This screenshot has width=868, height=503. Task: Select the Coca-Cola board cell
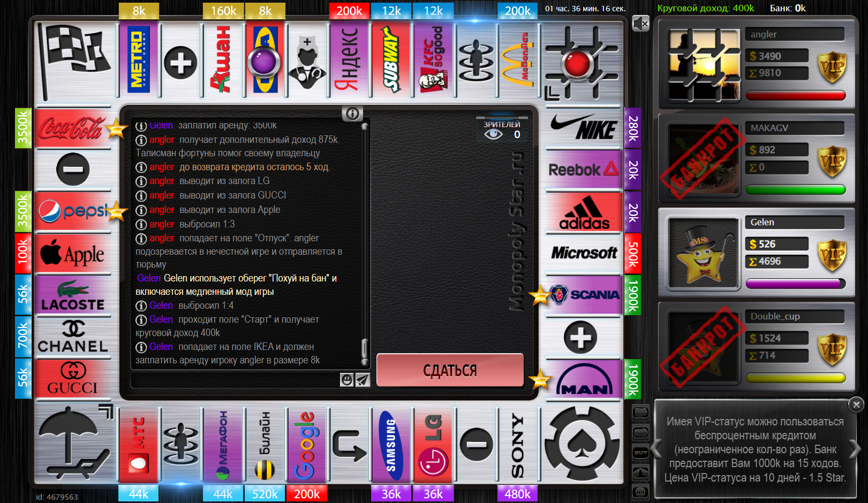(73, 128)
